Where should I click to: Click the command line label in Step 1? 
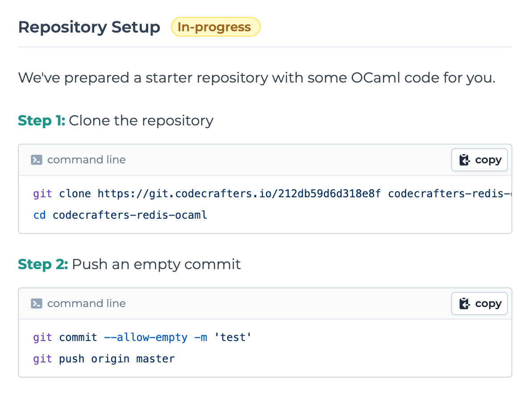point(86,159)
